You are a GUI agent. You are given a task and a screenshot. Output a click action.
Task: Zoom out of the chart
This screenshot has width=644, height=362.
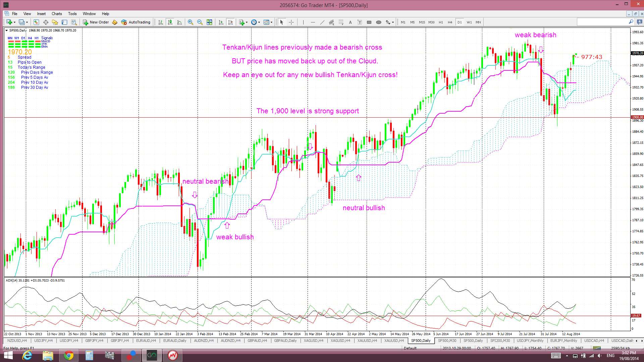coord(200,22)
